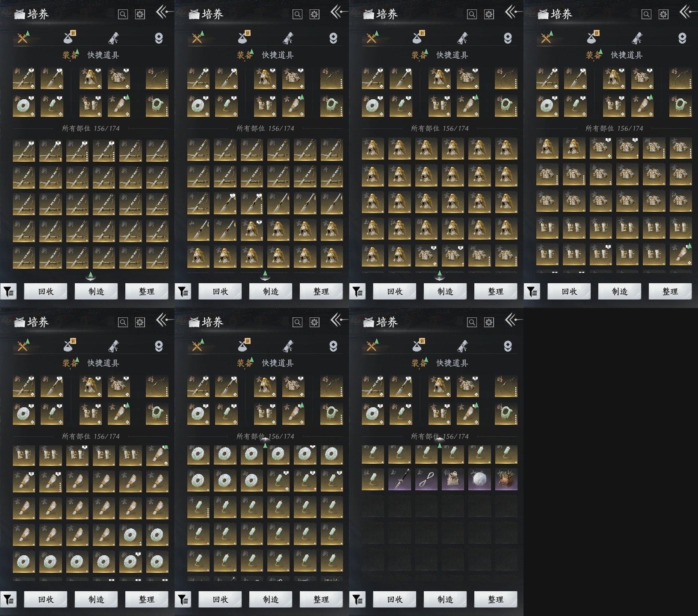This screenshot has width=698, height=616.
Task: Select the white snowball orb item
Action: point(479,479)
